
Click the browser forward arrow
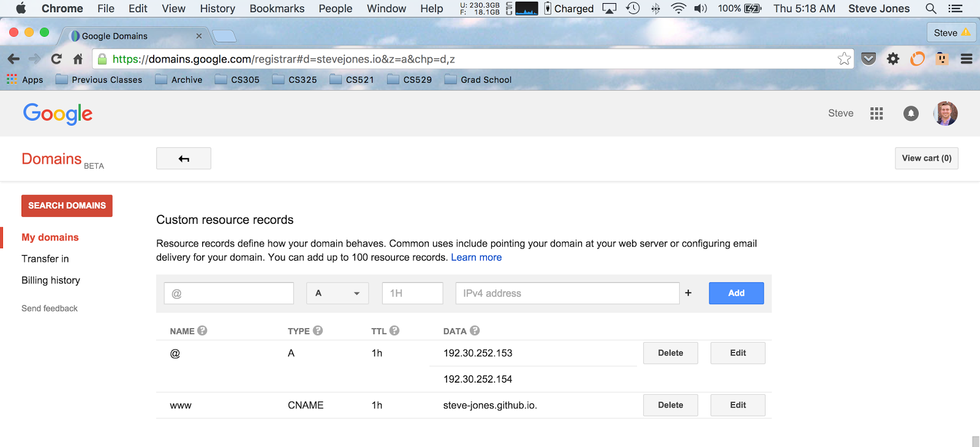(x=34, y=59)
